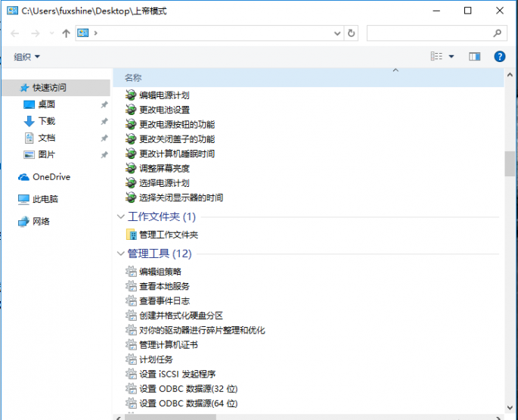
Task: Open 下载 in the sidebar
Action: 47,121
